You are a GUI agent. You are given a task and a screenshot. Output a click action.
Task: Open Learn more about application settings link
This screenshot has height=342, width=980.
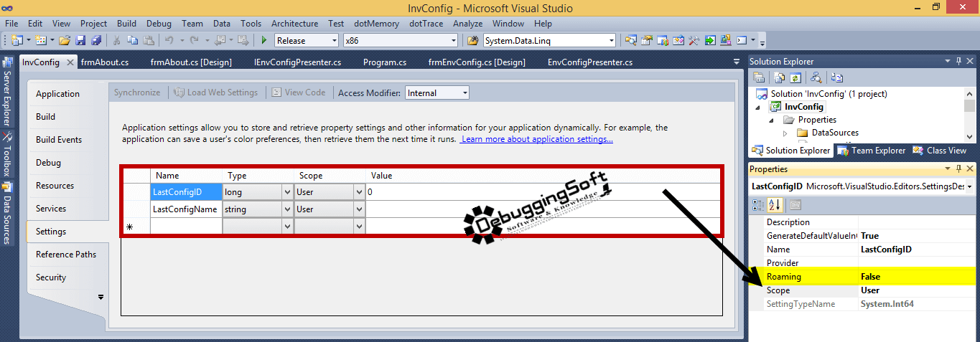pyautogui.click(x=537, y=139)
